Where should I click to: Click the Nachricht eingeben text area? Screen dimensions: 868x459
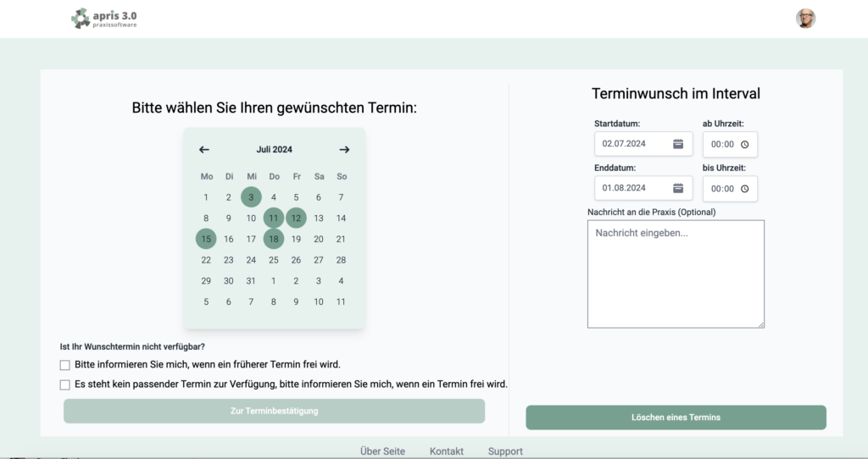[x=676, y=274]
